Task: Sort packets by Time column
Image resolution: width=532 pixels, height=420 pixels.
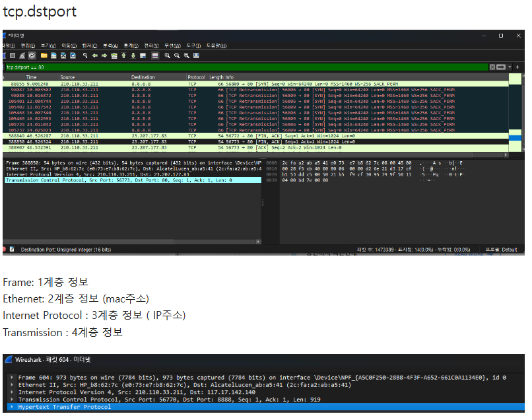Action: click(x=31, y=77)
